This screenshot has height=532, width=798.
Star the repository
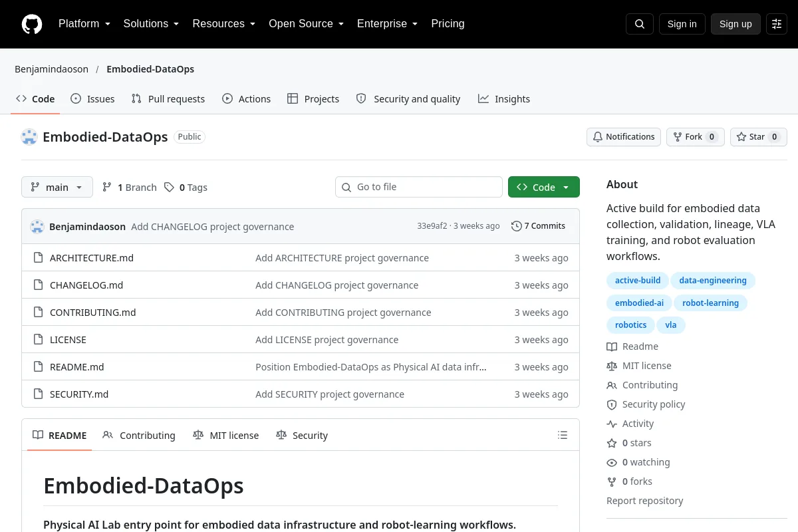click(759, 137)
